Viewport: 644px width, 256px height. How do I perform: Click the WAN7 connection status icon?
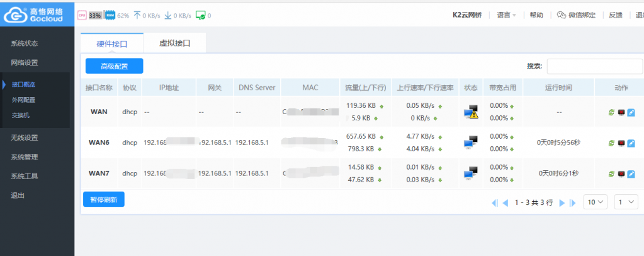tap(471, 173)
